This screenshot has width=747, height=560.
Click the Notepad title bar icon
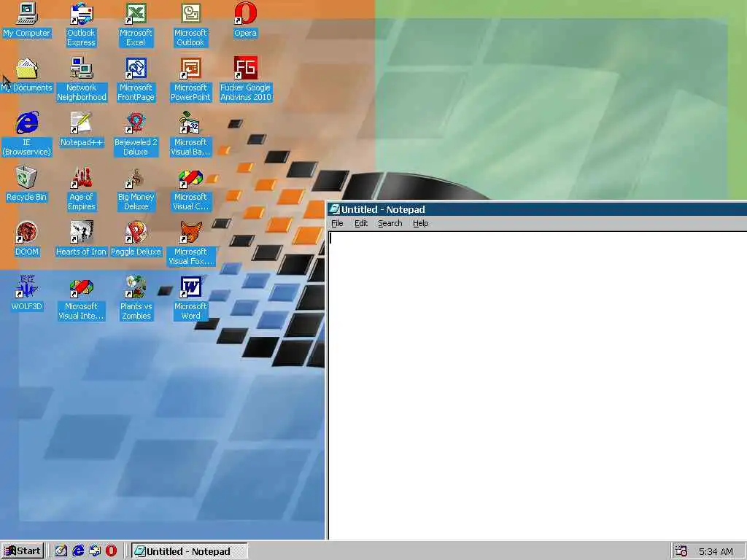(x=335, y=209)
